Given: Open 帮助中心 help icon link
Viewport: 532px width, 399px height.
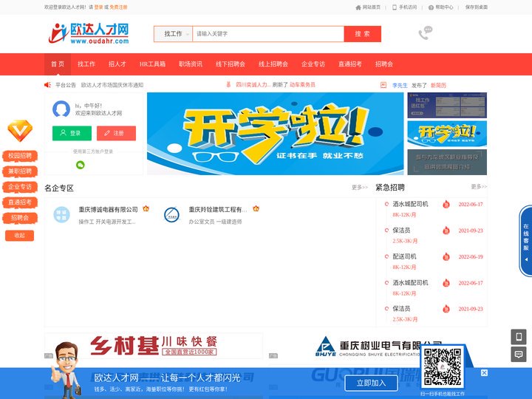Looking at the screenshot, I should coord(440,7).
